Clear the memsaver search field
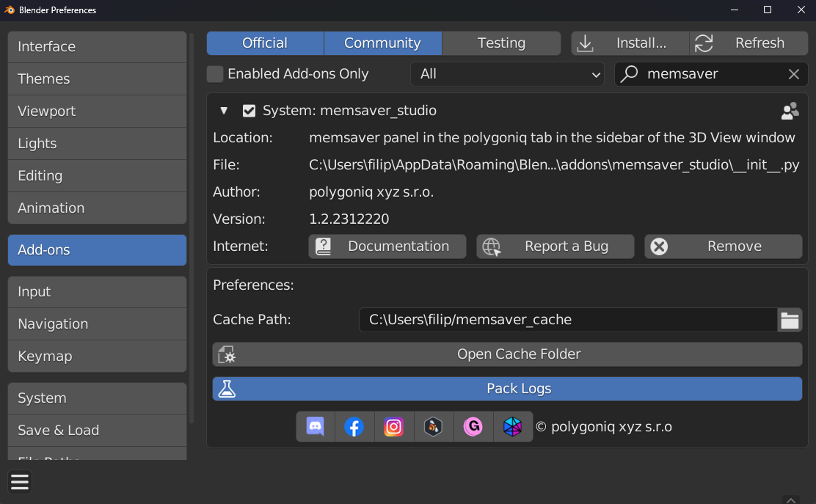816x504 pixels. click(793, 73)
